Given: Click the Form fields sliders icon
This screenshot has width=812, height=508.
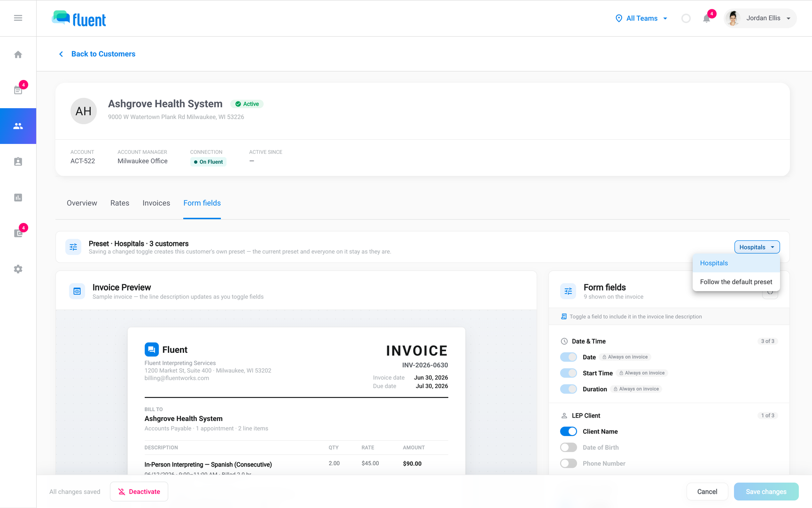Looking at the screenshot, I should click(568, 291).
